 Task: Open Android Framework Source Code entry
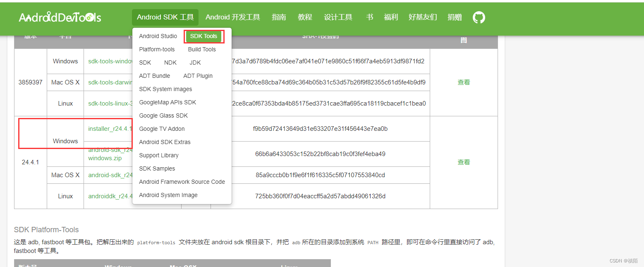pos(182,182)
